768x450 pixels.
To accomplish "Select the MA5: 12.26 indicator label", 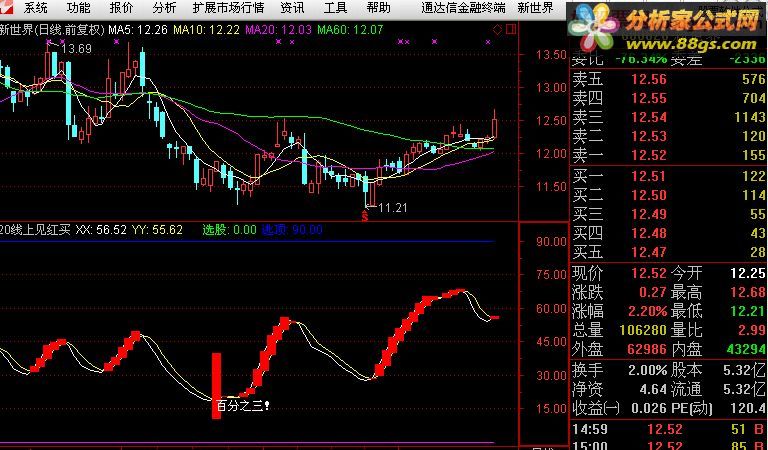I will coord(138,30).
